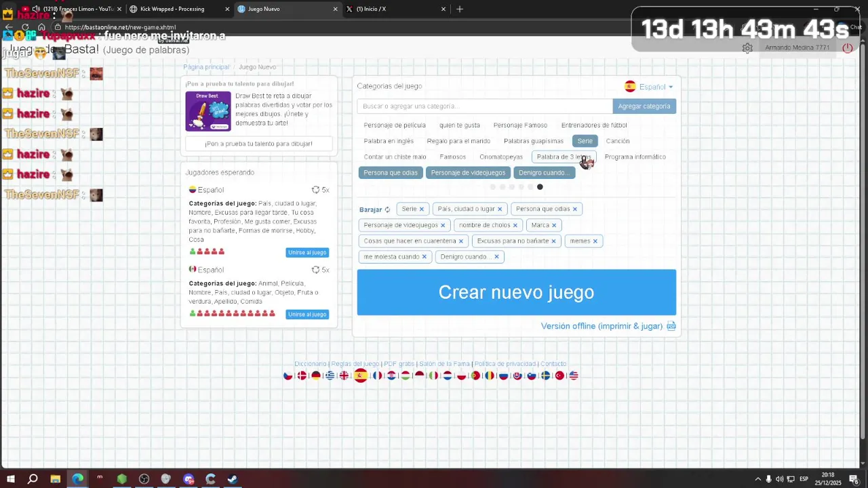Toggle 'Palabra en inglés' category
868x488 pixels.
click(389, 141)
